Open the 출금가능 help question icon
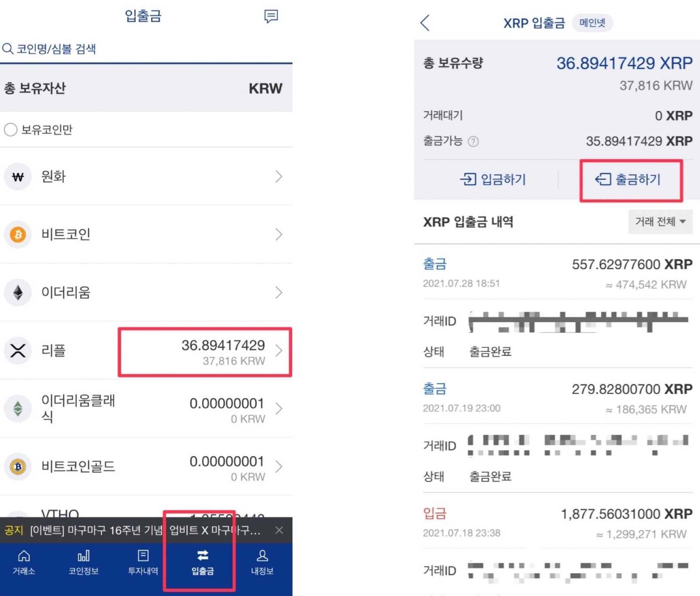The width and height of the screenshot is (700, 596). coord(473,141)
